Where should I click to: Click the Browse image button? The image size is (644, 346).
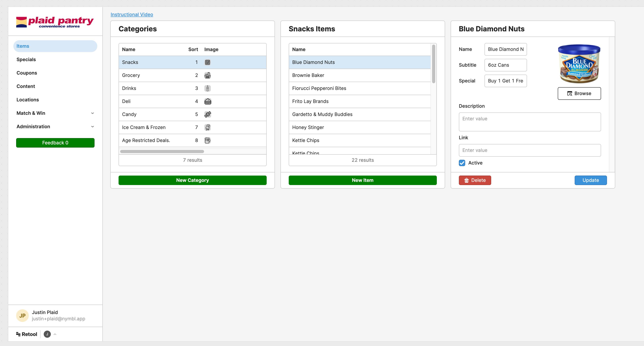[x=579, y=93]
